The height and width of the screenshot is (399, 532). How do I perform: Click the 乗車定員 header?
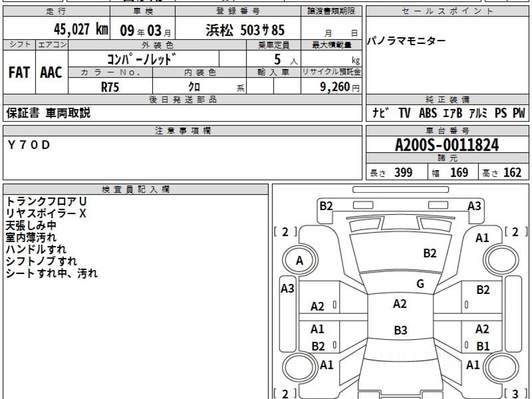tap(274, 45)
